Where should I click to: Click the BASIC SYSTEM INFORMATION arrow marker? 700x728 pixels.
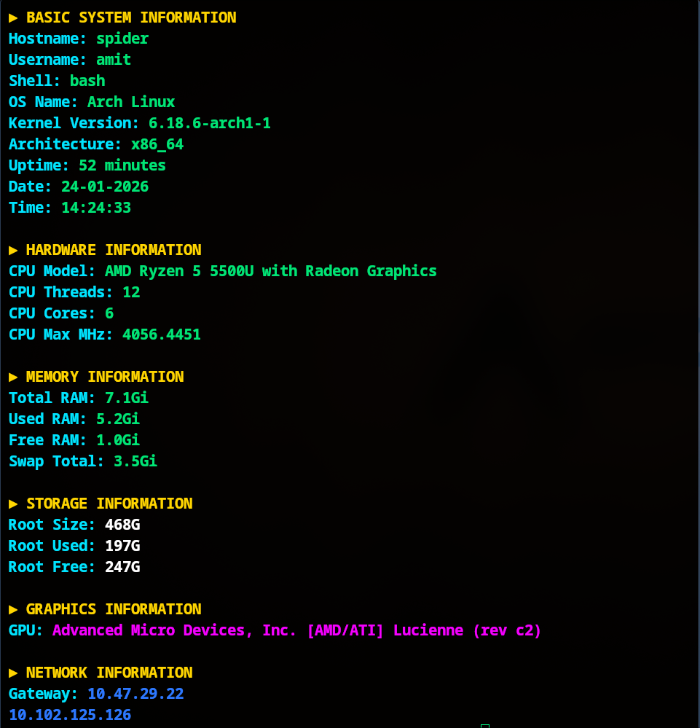tap(12, 17)
